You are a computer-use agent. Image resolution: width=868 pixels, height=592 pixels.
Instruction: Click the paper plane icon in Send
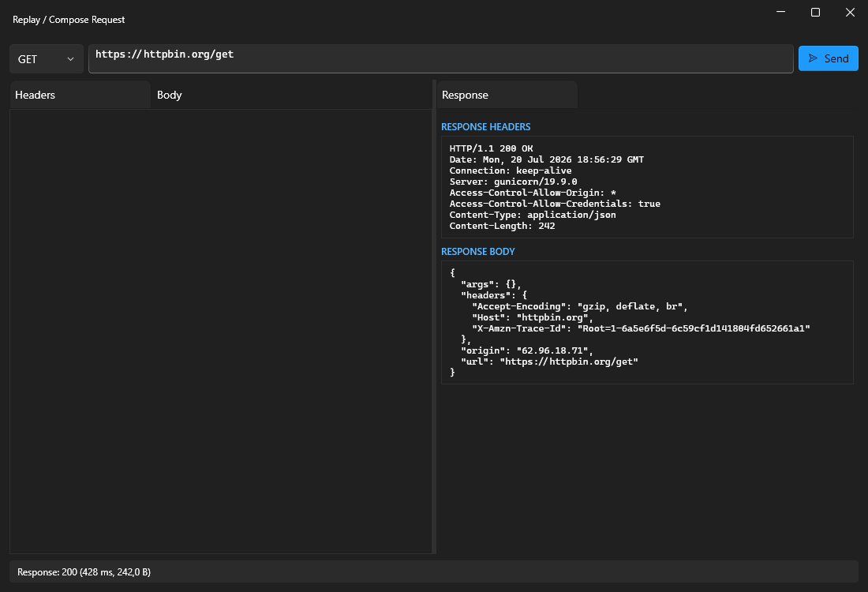point(813,58)
